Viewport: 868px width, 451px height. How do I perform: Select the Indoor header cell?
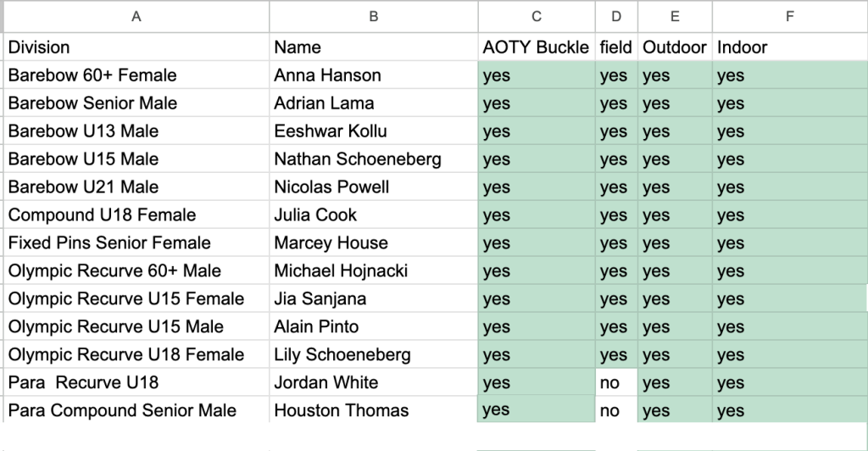(x=789, y=47)
